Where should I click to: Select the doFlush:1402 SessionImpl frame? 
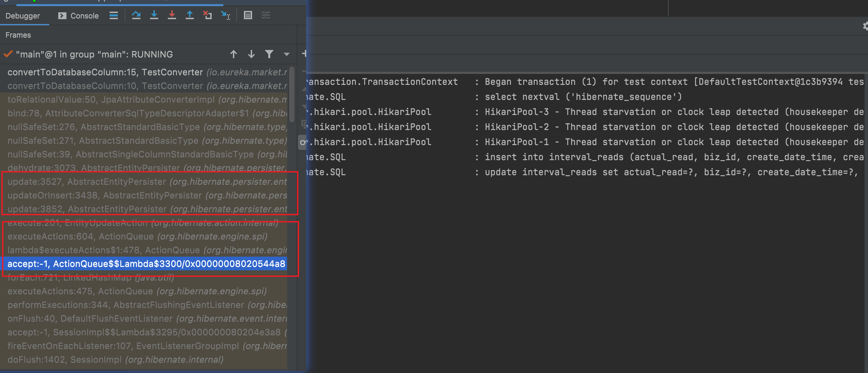115,360
